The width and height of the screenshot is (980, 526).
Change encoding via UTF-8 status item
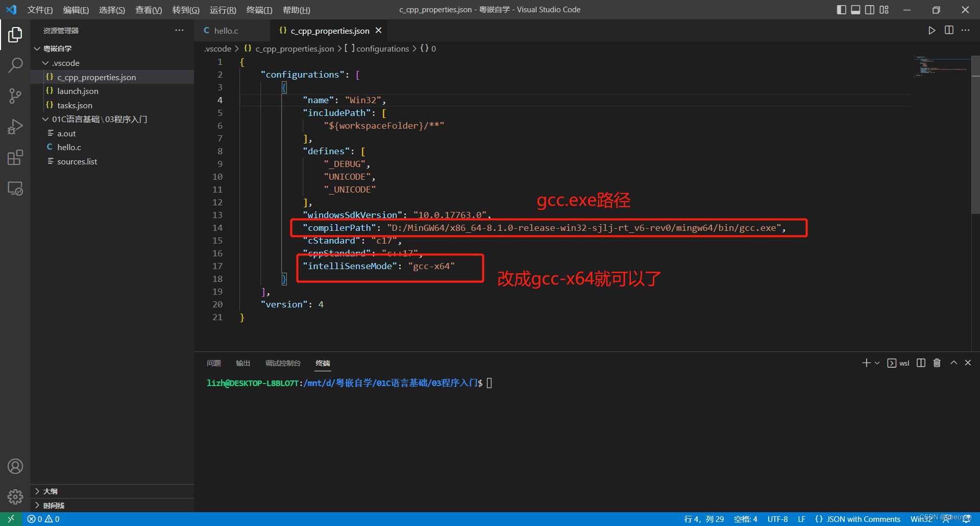pos(778,519)
